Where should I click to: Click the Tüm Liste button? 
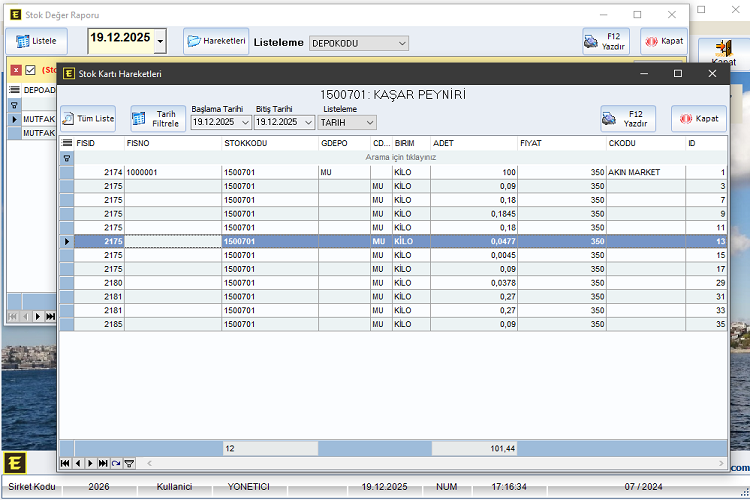(x=88, y=118)
